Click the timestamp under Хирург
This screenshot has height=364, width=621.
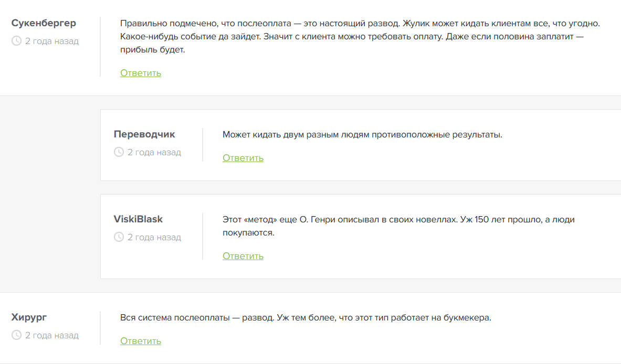pos(52,335)
